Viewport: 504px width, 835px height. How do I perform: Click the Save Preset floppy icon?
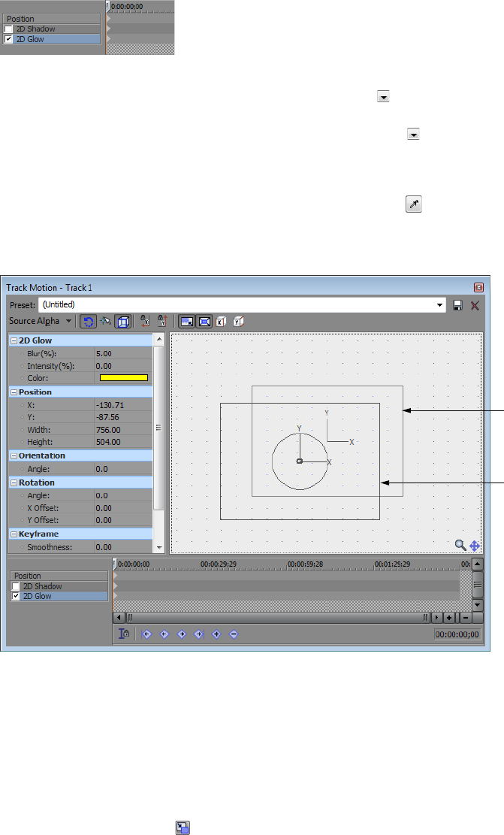click(x=457, y=305)
